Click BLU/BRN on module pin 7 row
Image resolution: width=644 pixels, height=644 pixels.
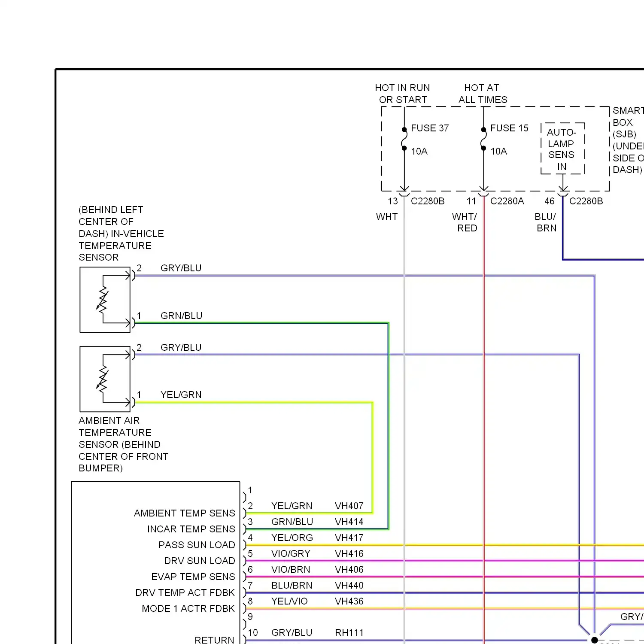click(292, 585)
